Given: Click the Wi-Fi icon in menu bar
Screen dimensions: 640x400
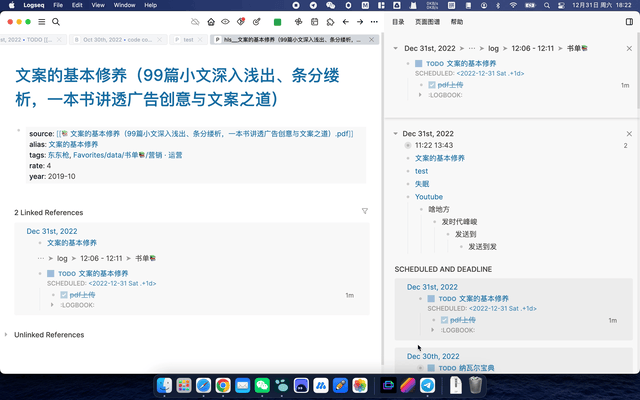Looking at the screenshot, I should point(513,5).
